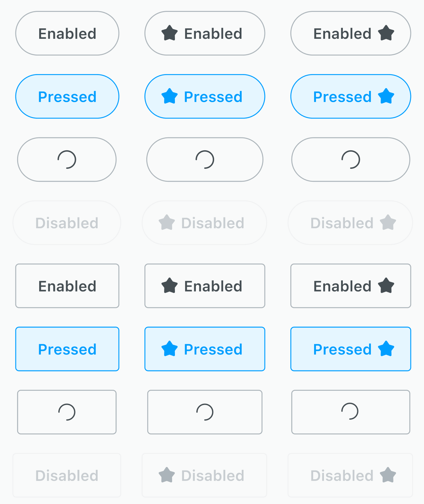Select the rectangular Pressed button without a star
The image size is (424, 504).
click(67, 349)
